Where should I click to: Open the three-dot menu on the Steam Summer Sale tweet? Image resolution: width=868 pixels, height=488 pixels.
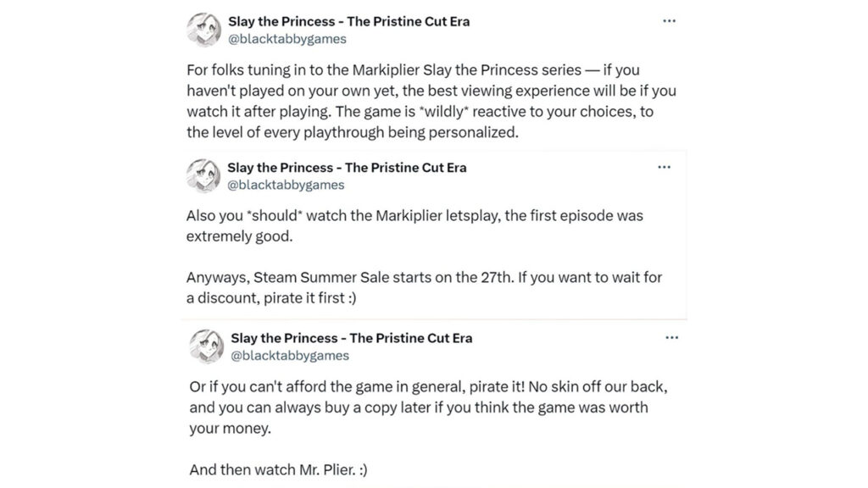[x=665, y=167]
